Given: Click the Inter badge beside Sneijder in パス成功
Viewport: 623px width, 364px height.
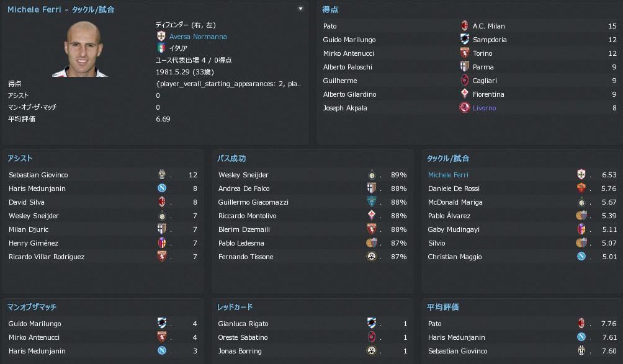Looking at the screenshot, I should [x=372, y=175].
